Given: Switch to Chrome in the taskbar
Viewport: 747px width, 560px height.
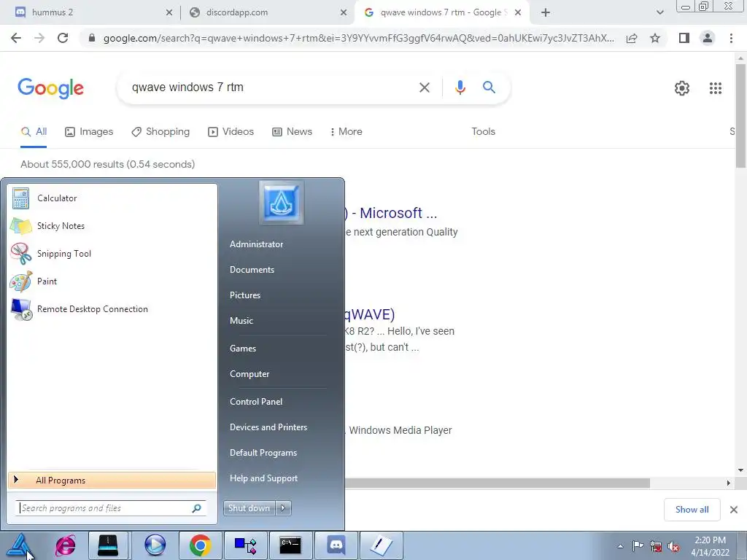Looking at the screenshot, I should 200,545.
